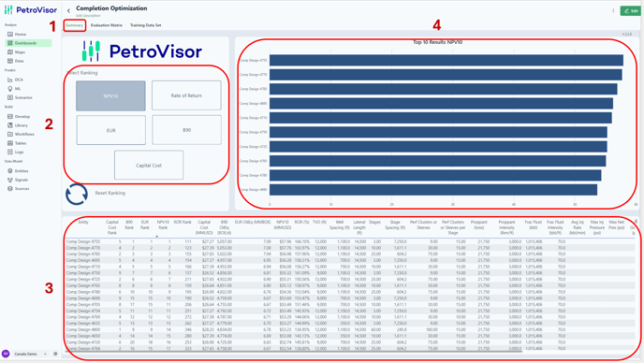Click the Edit Description link

88,16
